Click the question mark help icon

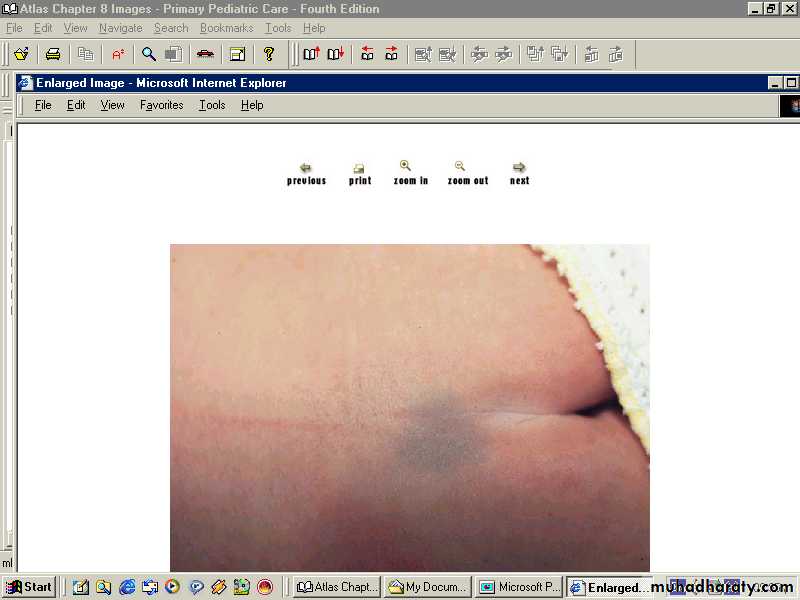268,54
